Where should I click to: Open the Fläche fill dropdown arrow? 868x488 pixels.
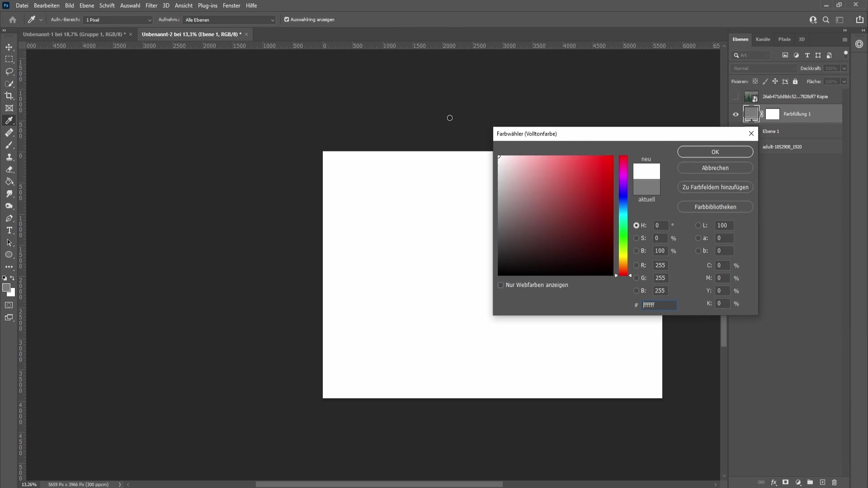(844, 81)
